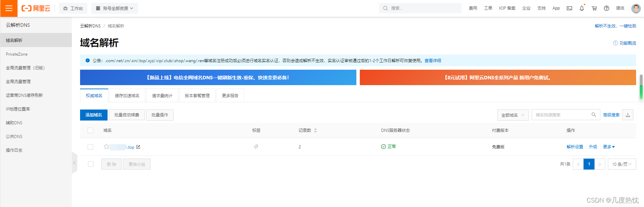The height and width of the screenshot is (207, 644).
Task: Open 工作台 button in top bar
Action: coord(73,8)
